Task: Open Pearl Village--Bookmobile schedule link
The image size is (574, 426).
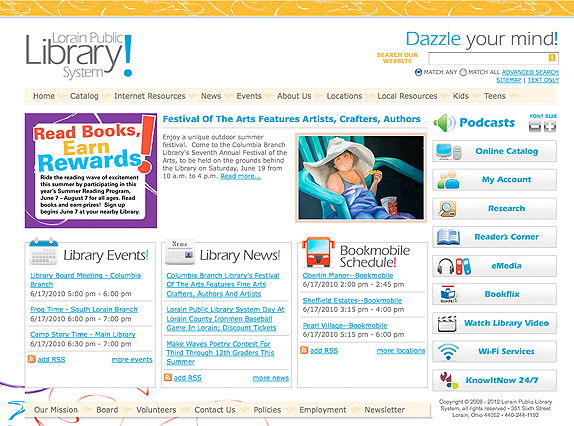Action: [x=345, y=325]
